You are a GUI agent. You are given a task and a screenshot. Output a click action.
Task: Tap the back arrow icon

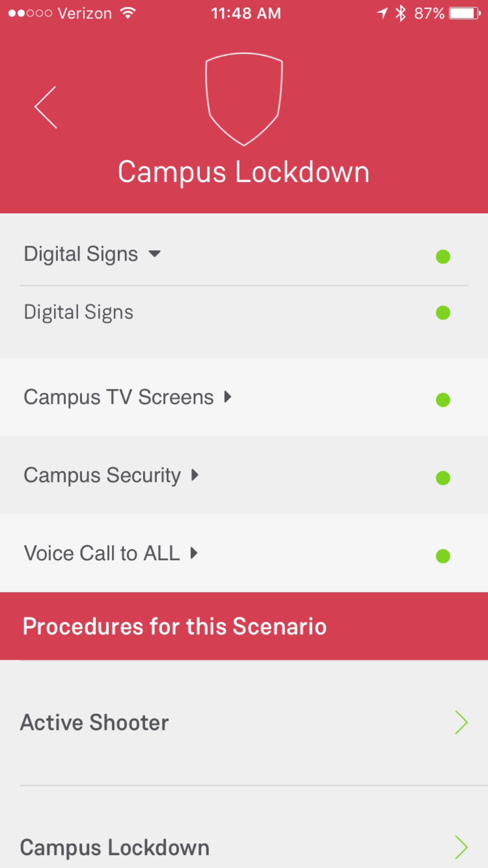coord(46,107)
